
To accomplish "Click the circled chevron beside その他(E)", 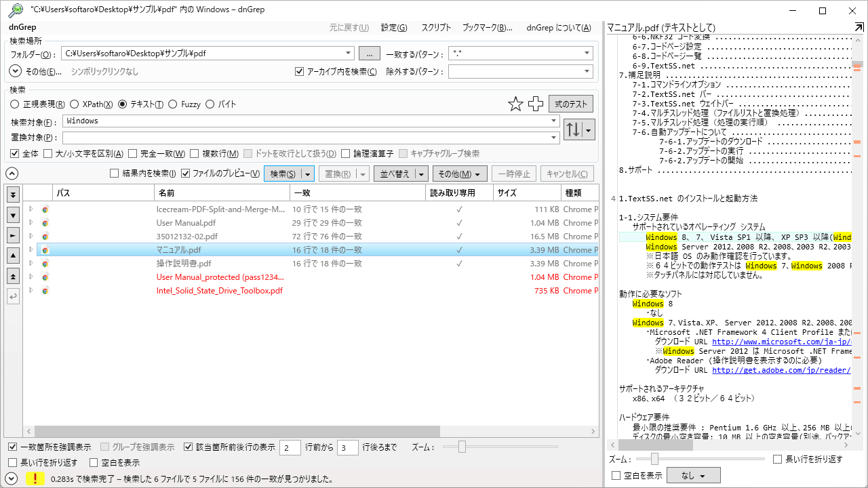I will 16,71.
